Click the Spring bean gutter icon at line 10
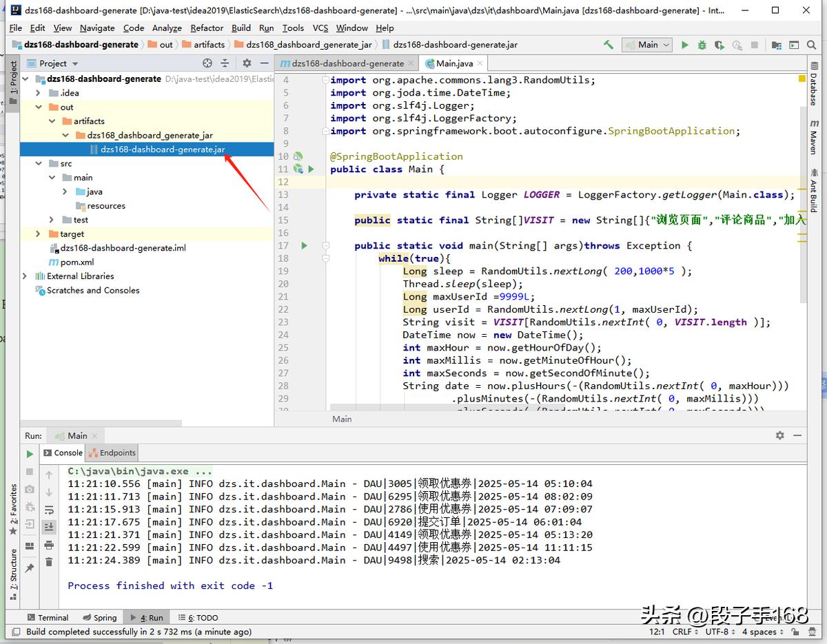 coord(298,156)
